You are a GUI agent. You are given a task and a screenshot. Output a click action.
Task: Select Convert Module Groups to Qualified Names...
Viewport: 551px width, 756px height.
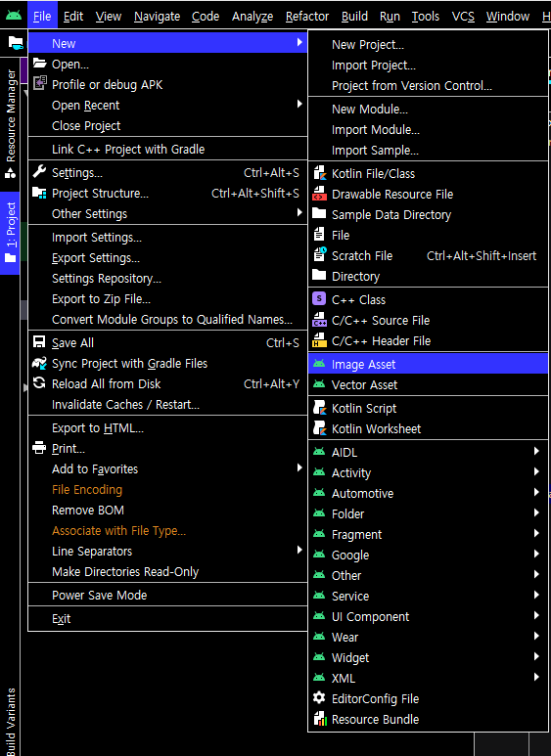point(168,320)
